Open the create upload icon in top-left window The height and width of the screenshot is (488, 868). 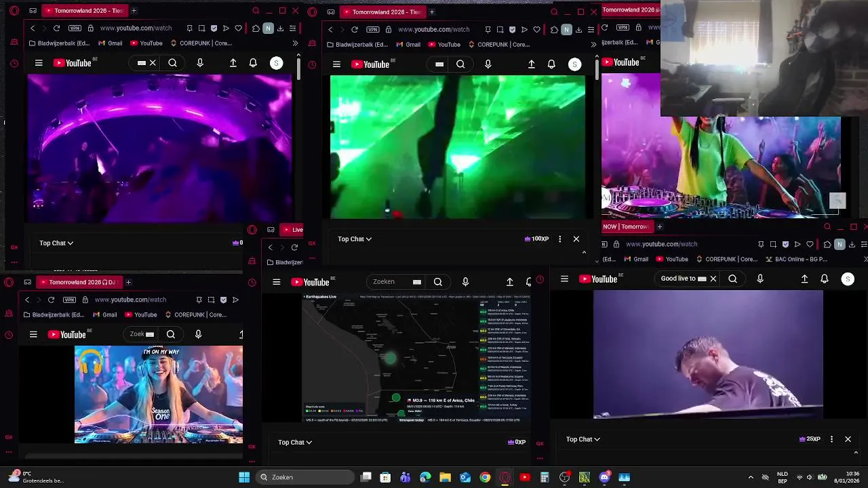[233, 63]
